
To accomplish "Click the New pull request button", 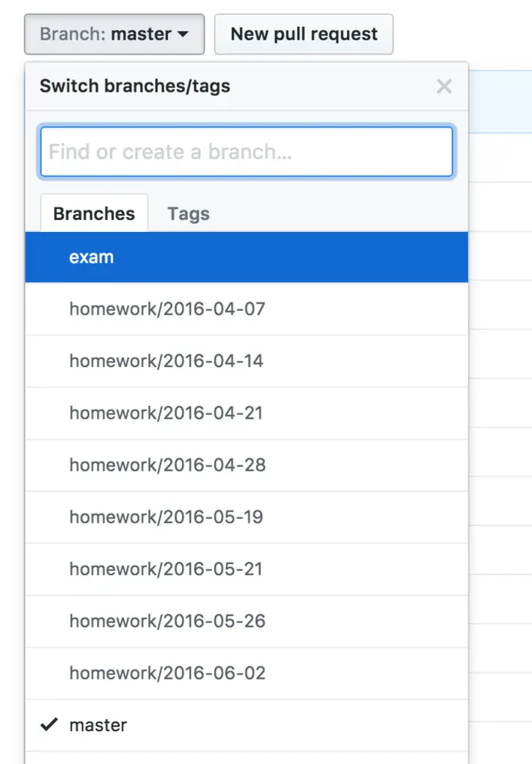I will pos(303,34).
